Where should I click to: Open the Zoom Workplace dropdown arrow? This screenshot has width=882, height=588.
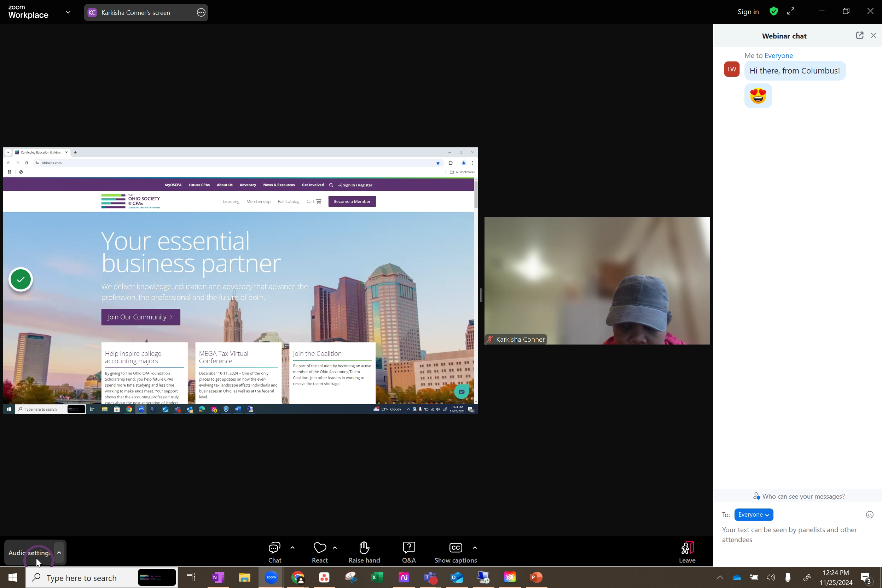pos(68,12)
